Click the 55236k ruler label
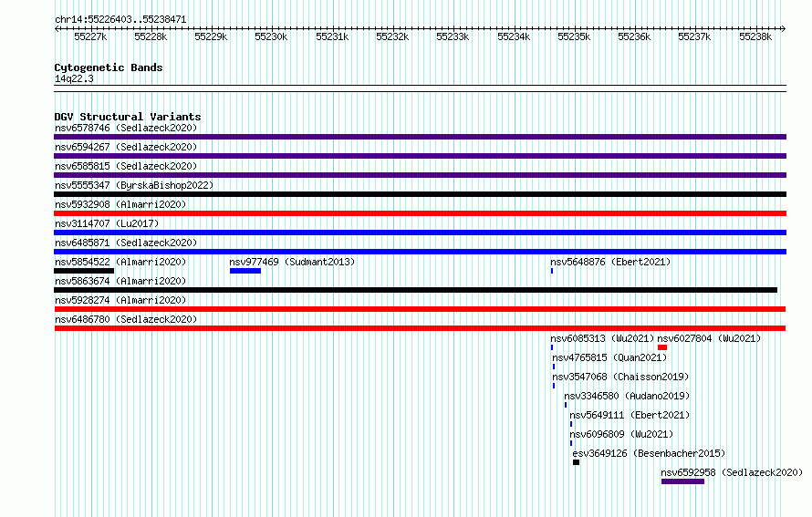The image size is (812, 517). (634, 36)
